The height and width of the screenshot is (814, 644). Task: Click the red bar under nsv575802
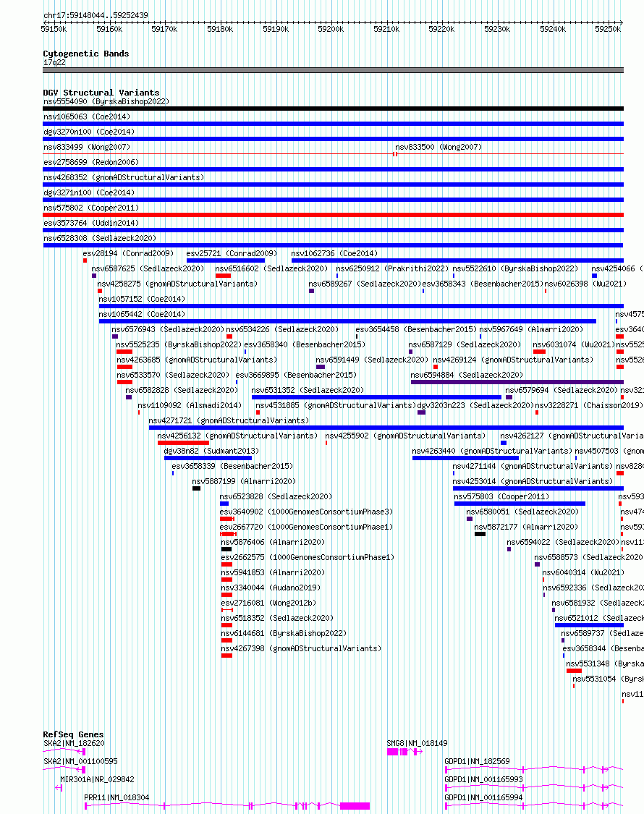point(333,215)
